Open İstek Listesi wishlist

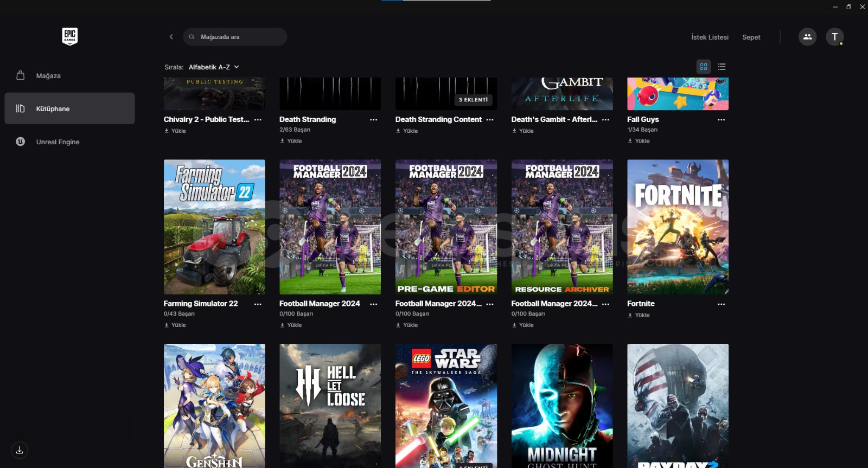[710, 37]
